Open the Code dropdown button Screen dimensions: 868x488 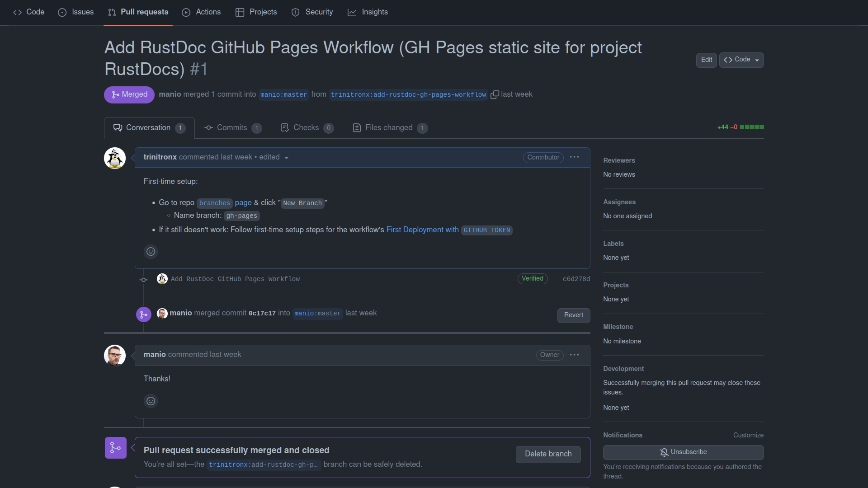[x=741, y=60]
